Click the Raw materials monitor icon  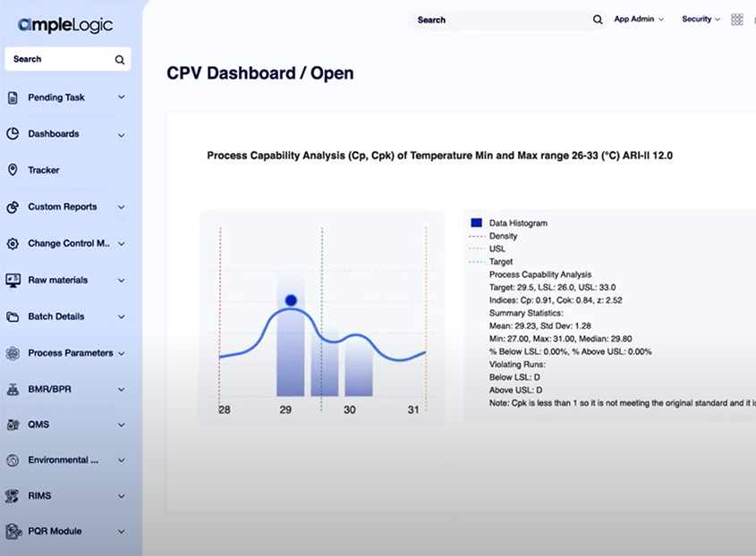click(13, 280)
